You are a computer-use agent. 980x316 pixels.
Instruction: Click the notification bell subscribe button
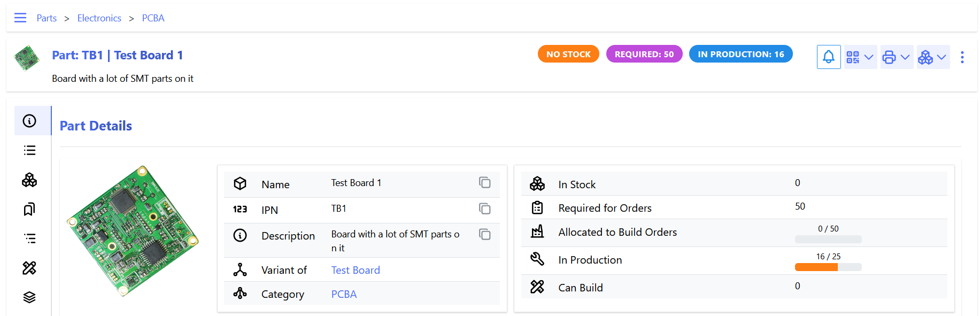[x=828, y=57]
